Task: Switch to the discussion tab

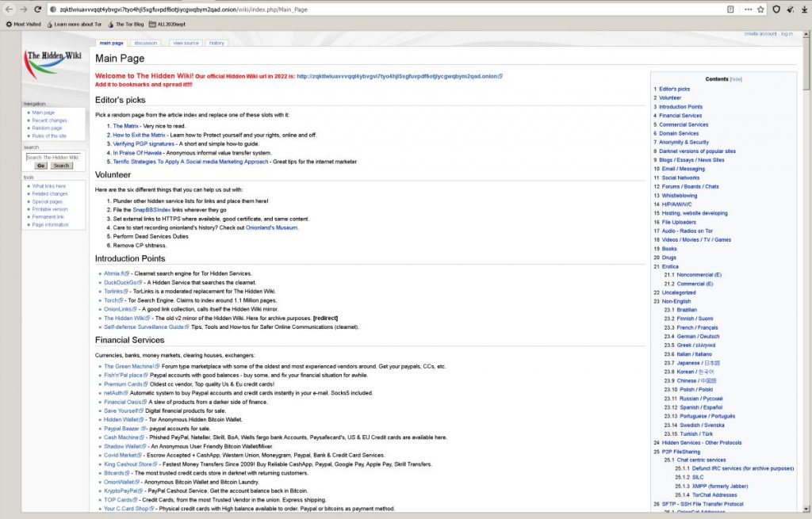Action: 146,43
